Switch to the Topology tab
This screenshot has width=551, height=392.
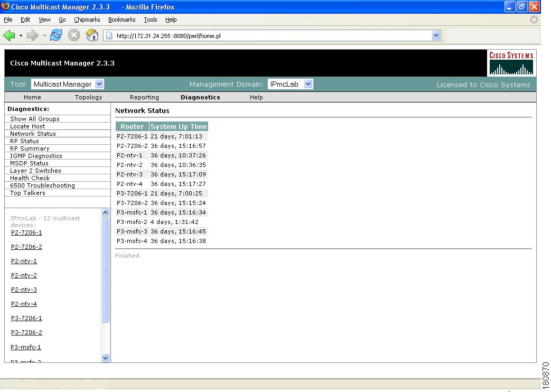(x=89, y=97)
